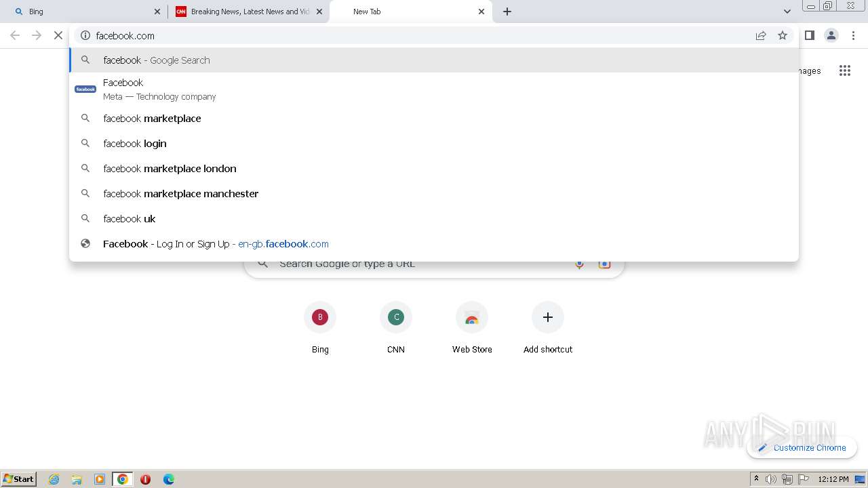
Task: Close the Bing tab
Action: point(157,12)
